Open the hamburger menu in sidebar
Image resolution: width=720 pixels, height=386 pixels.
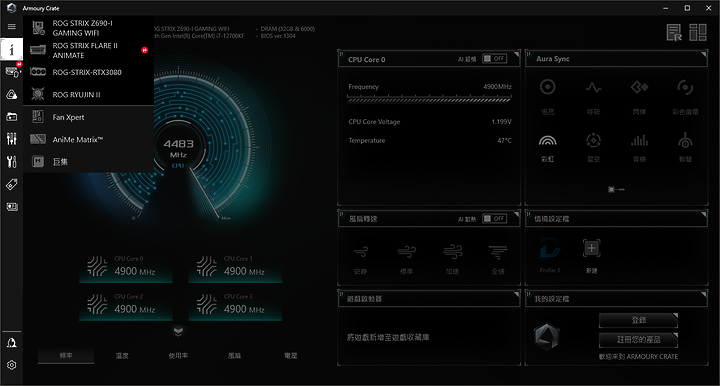tap(11, 27)
